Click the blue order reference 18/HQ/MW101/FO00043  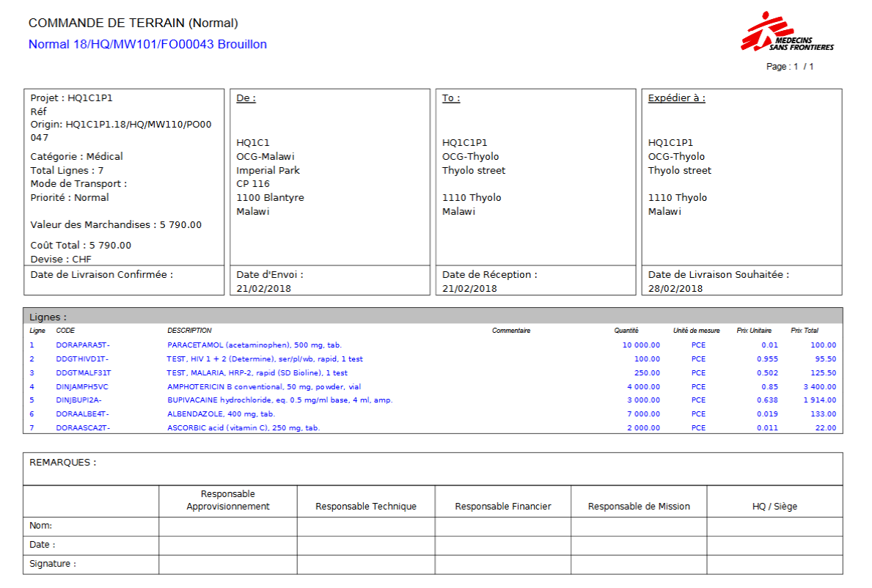pos(147,44)
